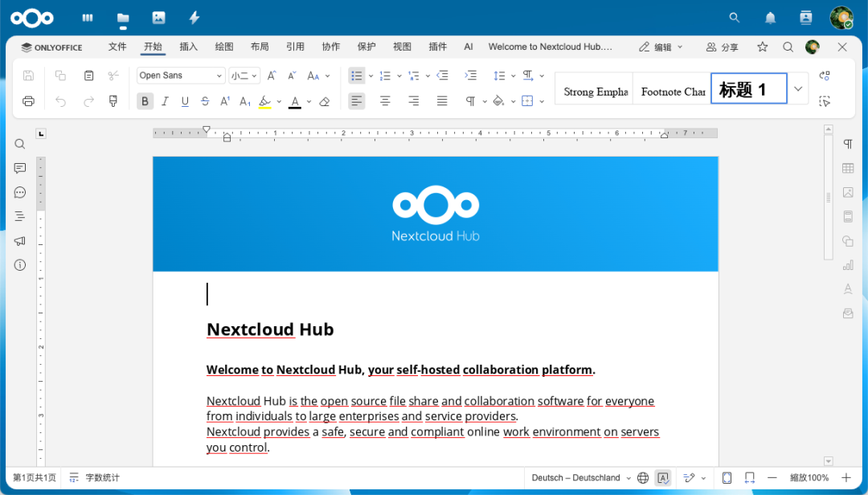Screen dimensions: 868x495
Task: Select the Format Painter (copy style) tool
Action: click(113, 100)
